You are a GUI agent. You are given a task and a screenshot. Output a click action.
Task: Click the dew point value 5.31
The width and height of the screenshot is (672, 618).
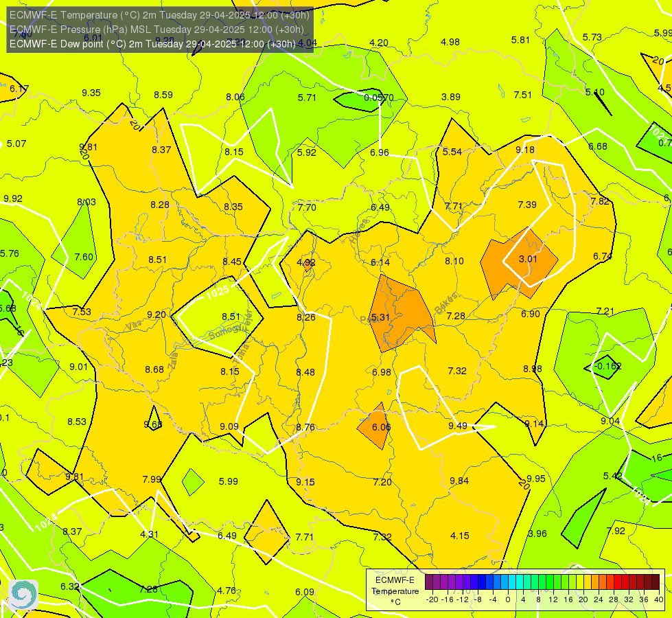coord(380,317)
